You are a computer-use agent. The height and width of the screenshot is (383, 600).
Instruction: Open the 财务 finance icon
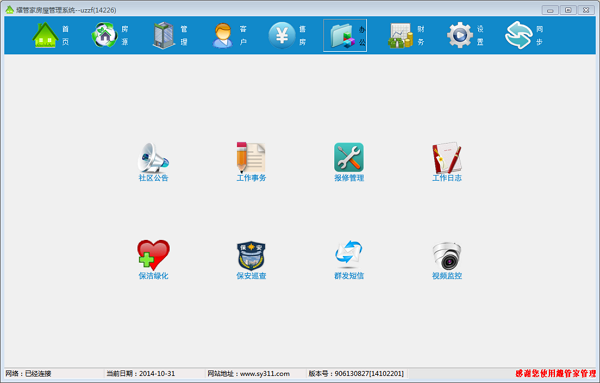tap(401, 35)
